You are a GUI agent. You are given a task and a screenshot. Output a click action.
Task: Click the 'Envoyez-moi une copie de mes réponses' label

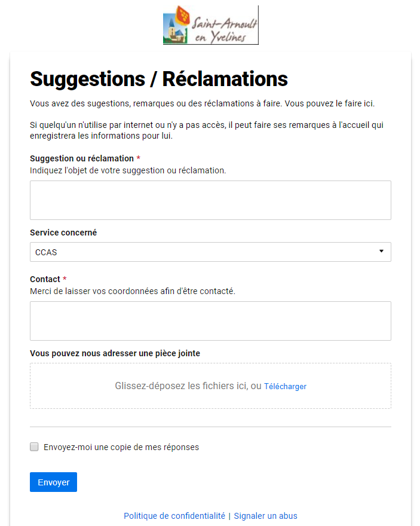click(121, 447)
